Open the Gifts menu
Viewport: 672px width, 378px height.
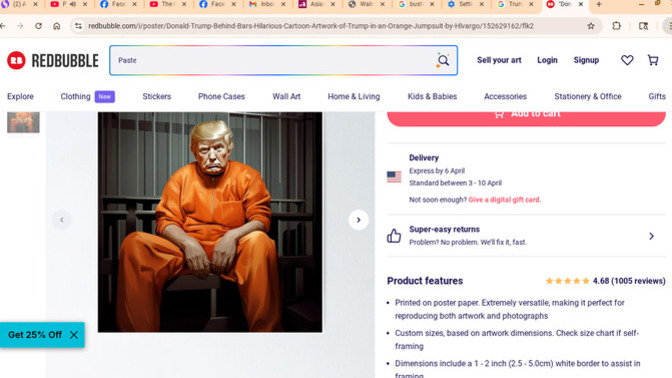click(x=657, y=96)
